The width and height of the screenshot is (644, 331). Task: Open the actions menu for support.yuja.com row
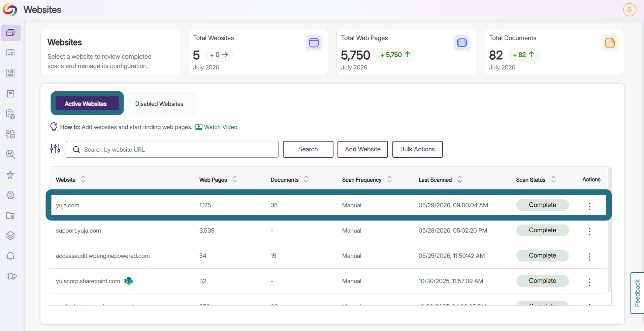click(x=589, y=231)
